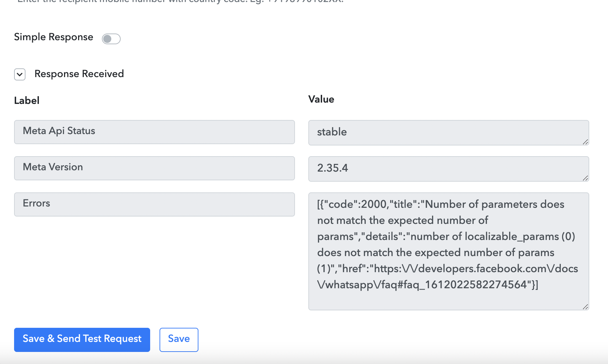Image resolution: width=608 pixels, height=364 pixels.
Task: Click the 'Label' column heading
Action: [27, 101]
